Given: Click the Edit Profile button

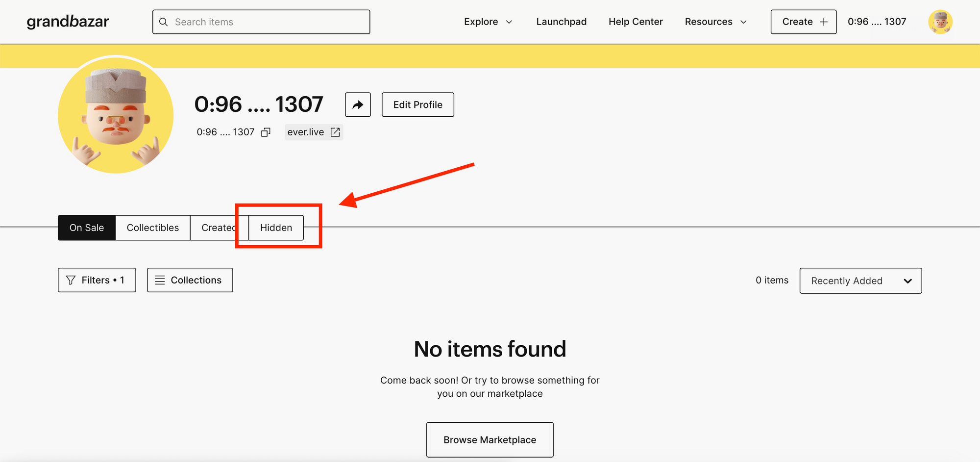Looking at the screenshot, I should pos(417,104).
